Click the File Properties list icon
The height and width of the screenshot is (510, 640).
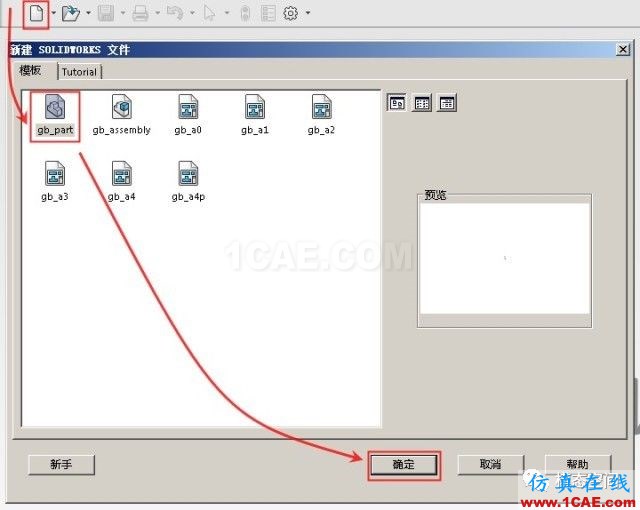pyautogui.click(x=268, y=13)
